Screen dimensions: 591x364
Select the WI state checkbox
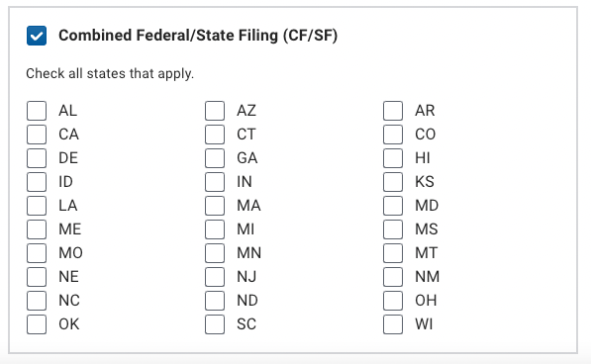point(393,324)
